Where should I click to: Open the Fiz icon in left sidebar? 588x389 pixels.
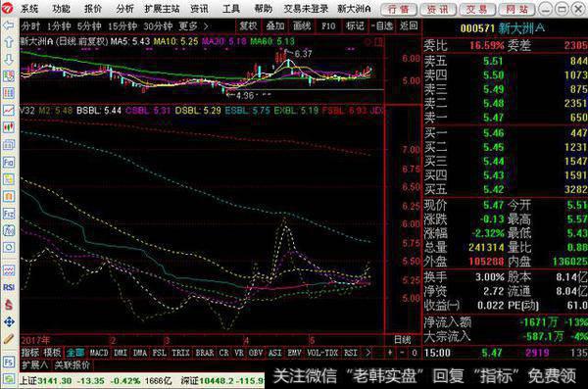(x=9, y=214)
